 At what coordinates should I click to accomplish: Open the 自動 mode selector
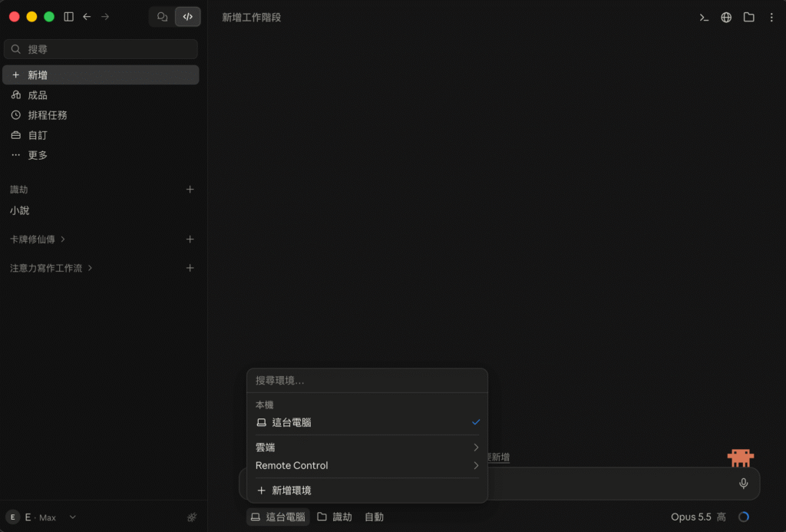tap(374, 517)
